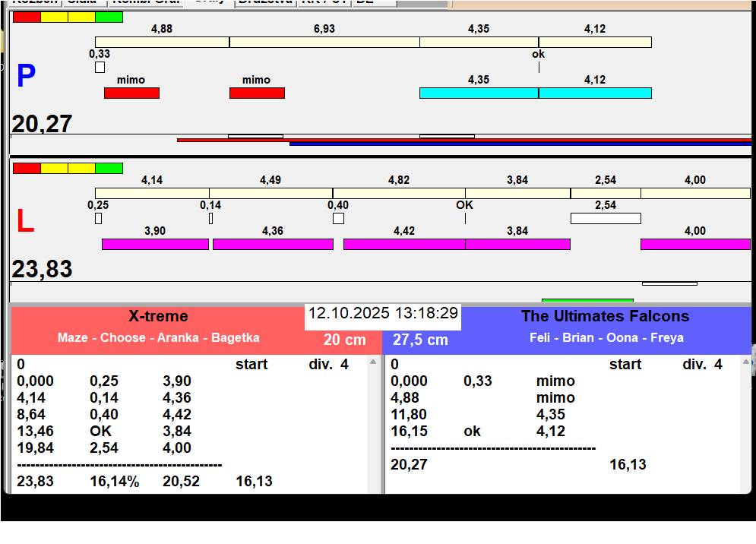Screen dimensions: 756x544
Task: Open the Družstva tab
Action: coord(264,2)
